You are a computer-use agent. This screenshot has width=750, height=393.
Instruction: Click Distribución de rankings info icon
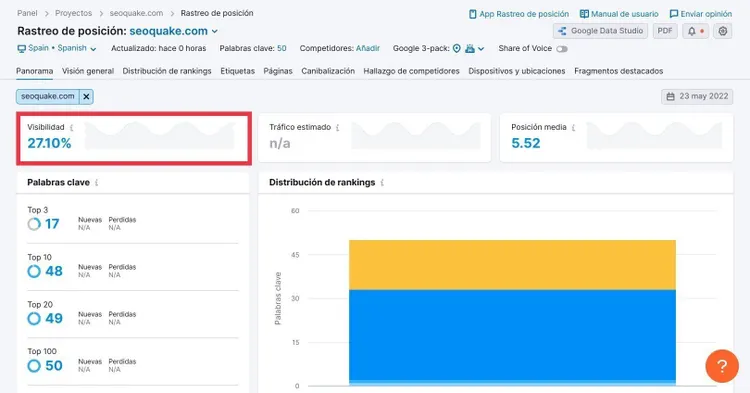tap(382, 183)
